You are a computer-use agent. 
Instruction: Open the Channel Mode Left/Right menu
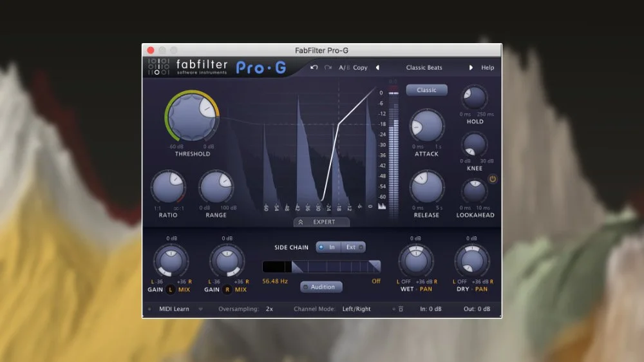(x=357, y=309)
